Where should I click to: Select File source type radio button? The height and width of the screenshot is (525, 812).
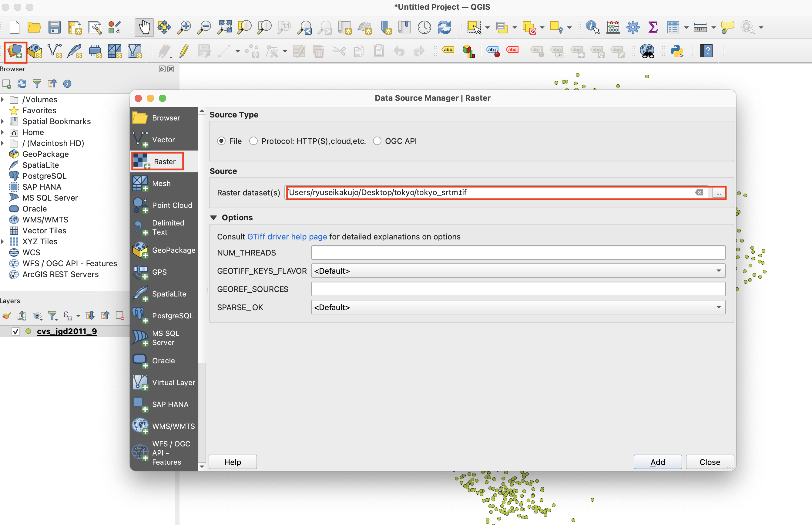(221, 141)
